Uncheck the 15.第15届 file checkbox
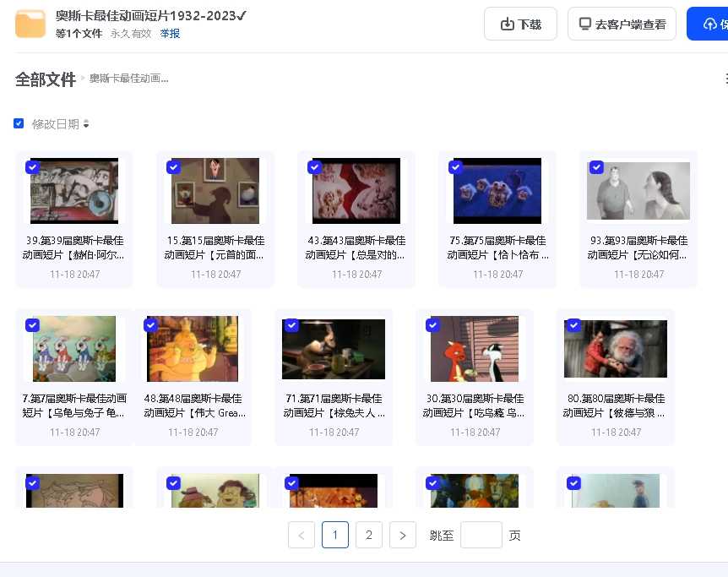 pyautogui.click(x=174, y=167)
